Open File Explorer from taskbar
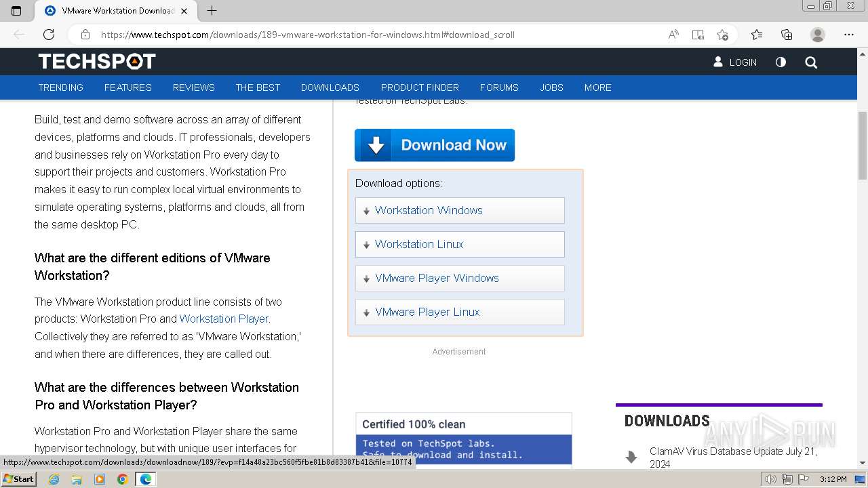The image size is (868, 488). [x=77, y=479]
